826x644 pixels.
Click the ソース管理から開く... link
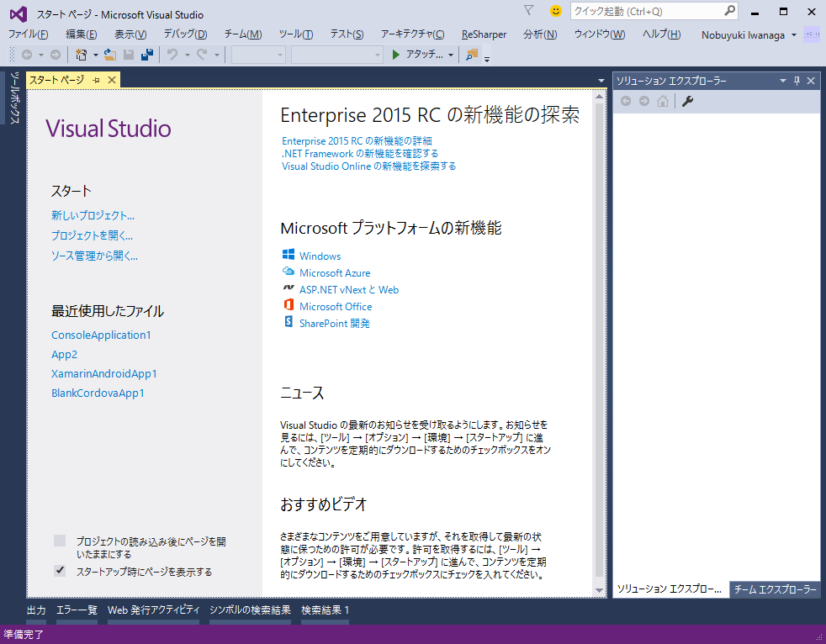[94, 256]
